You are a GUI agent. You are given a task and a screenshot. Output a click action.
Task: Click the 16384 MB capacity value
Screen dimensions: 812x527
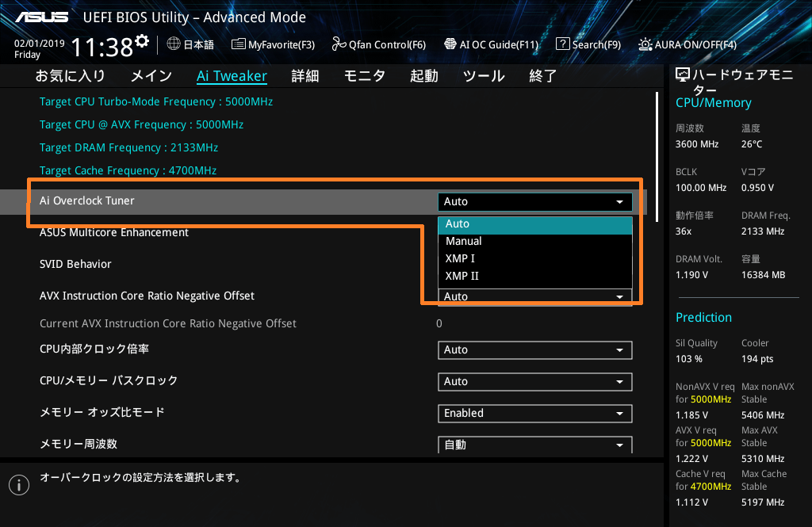click(764, 275)
